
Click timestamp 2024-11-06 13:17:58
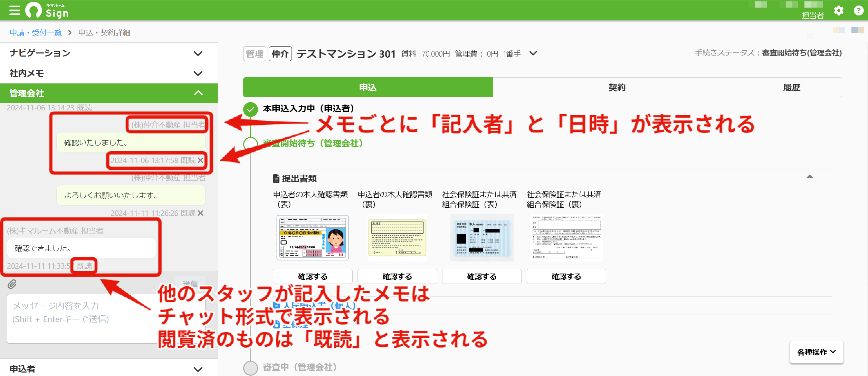coord(144,160)
